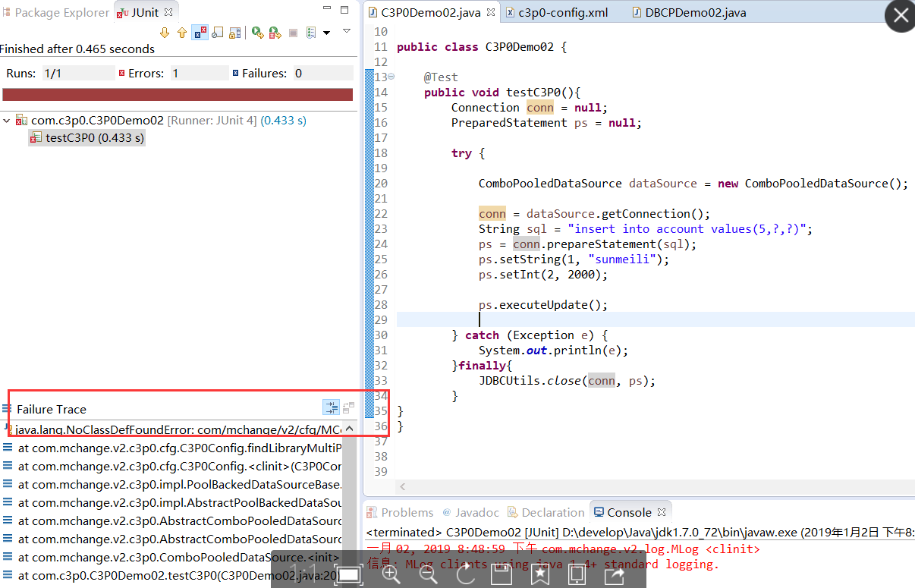Viewport: 915px width, 588px height.
Task: Jump to previous failed test
Action: [182, 32]
